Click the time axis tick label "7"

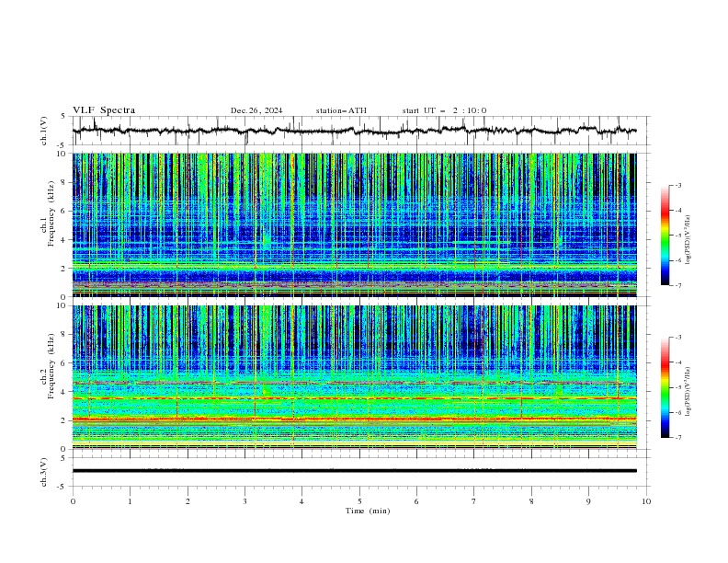[474, 501]
